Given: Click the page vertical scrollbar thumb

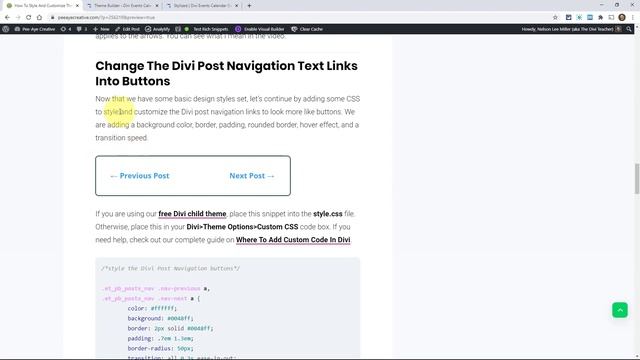Looking at the screenshot, I should click(x=637, y=178).
